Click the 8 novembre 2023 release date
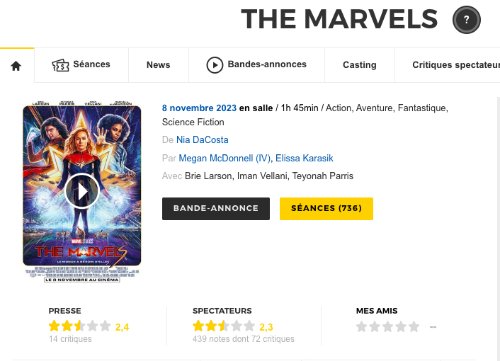The width and height of the screenshot is (500, 361). [x=199, y=108]
